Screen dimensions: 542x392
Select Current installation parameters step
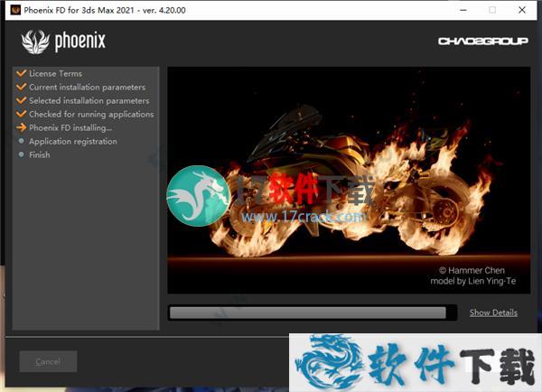pos(87,87)
